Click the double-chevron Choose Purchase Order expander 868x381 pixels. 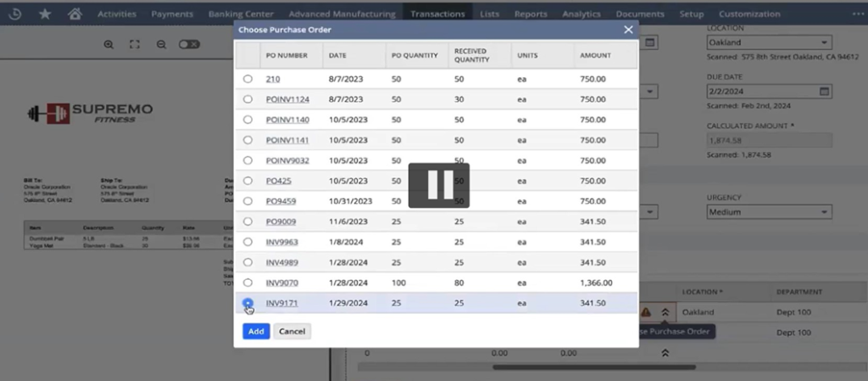[666, 312]
